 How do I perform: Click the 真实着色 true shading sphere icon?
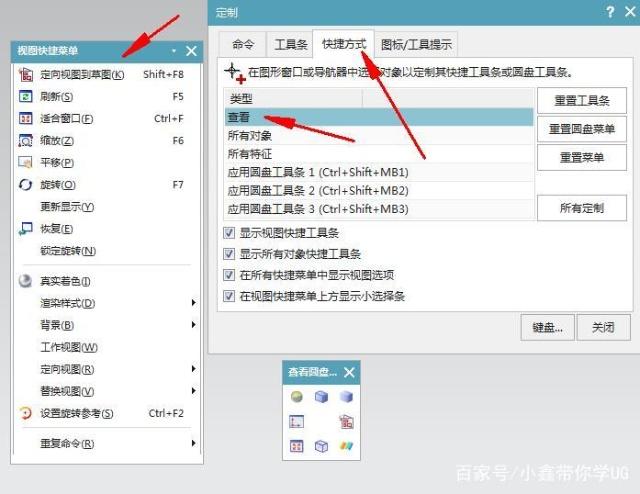pos(26,281)
